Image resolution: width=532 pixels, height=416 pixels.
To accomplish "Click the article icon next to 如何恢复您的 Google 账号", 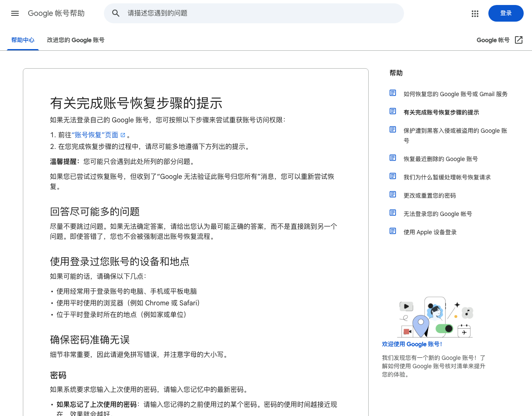I will 393,93.
